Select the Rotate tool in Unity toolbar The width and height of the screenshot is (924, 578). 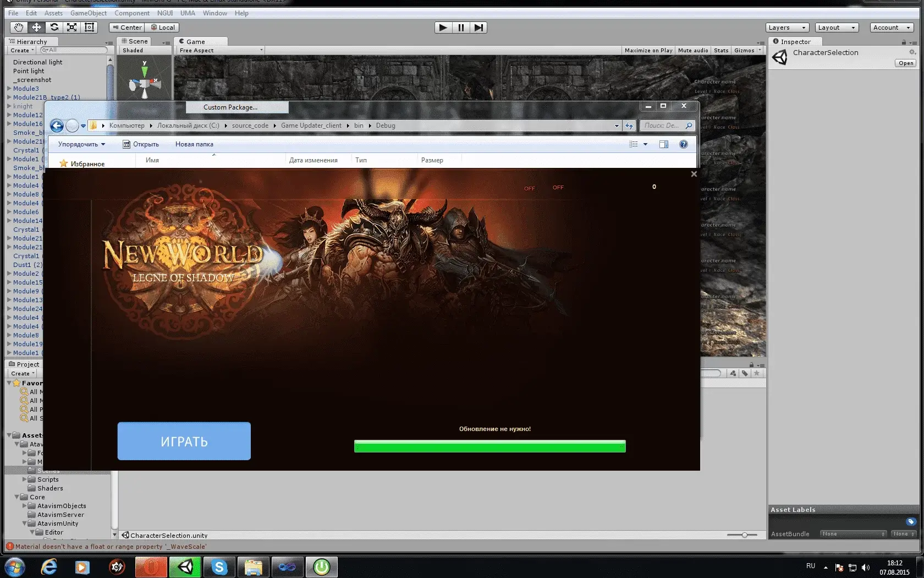coord(54,27)
